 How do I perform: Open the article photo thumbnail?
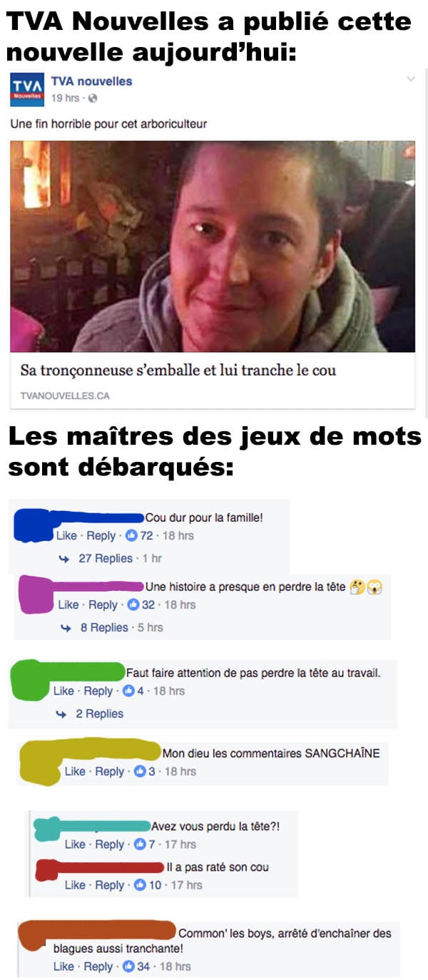pos(213,246)
